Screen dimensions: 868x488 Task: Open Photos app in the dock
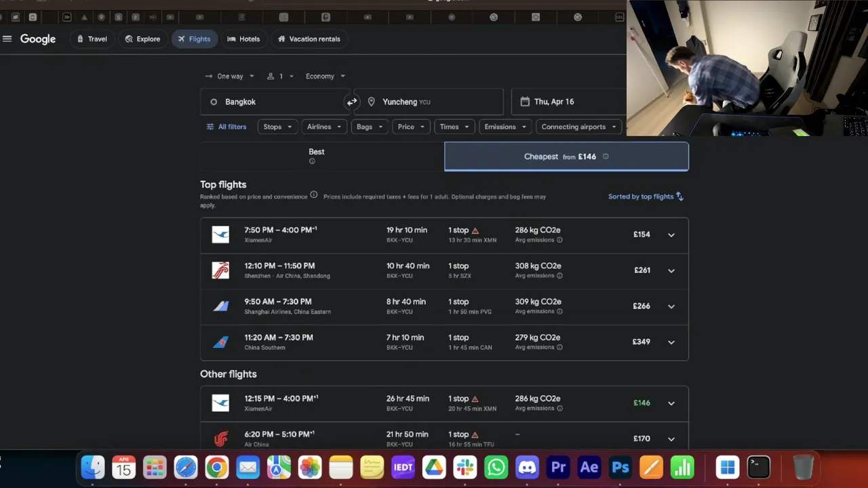[x=310, y=467]
